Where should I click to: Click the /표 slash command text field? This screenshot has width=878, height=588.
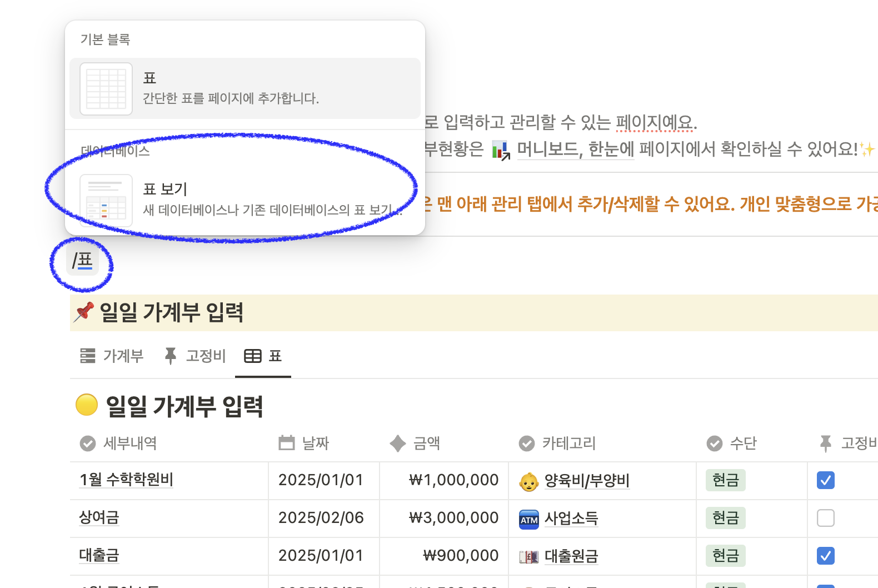pos(82,260)
